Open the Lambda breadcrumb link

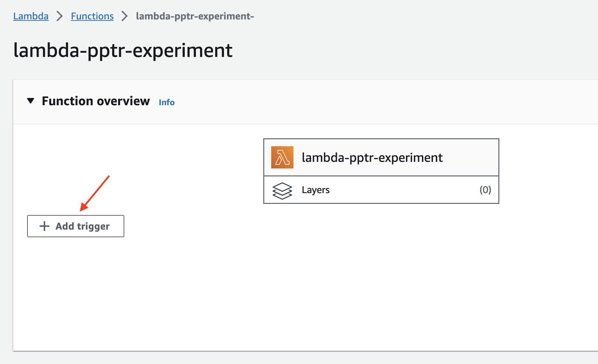tap(31, 16)
